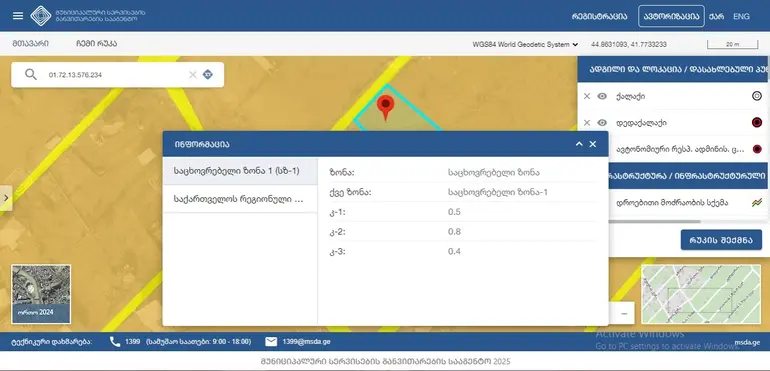Close the ინფორმაცია popup

coord(593,144)
